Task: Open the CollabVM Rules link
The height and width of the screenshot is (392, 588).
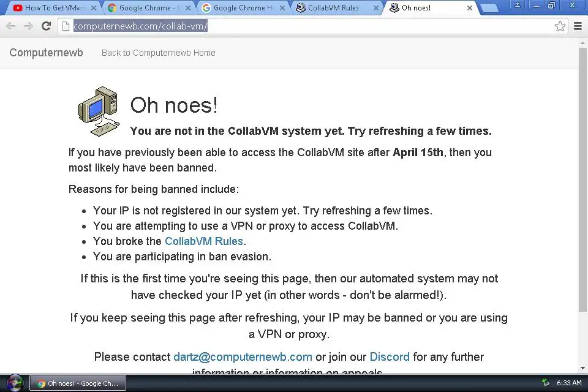Action: tap(204, 241)
